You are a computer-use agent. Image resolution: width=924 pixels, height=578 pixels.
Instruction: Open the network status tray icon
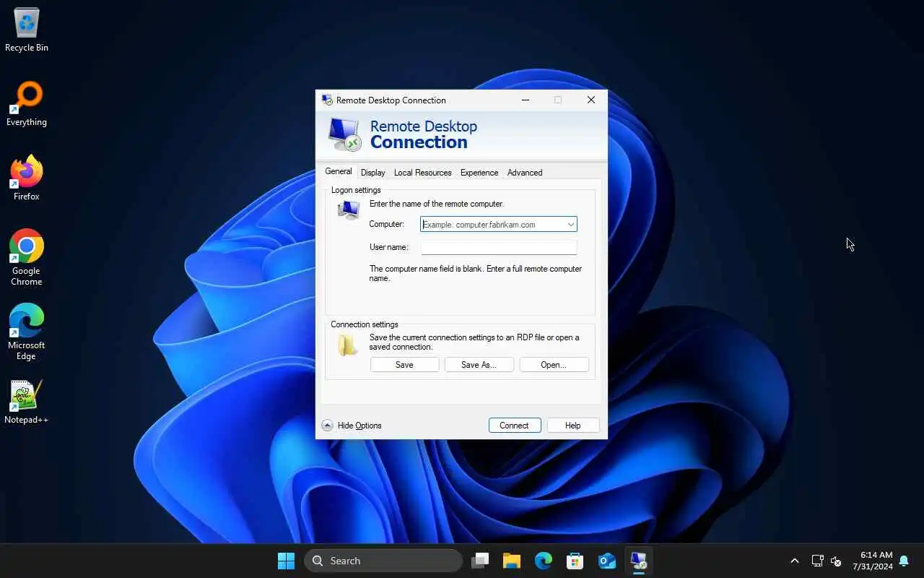coord(817,561)
